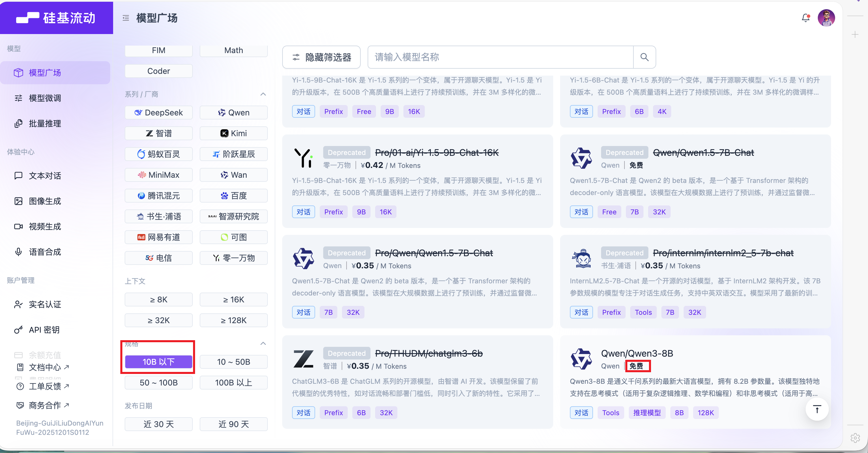This screenshot has height=453, width=868.
Task: Toggle the 10B 以下 size filter
Action: click(158, 362)
